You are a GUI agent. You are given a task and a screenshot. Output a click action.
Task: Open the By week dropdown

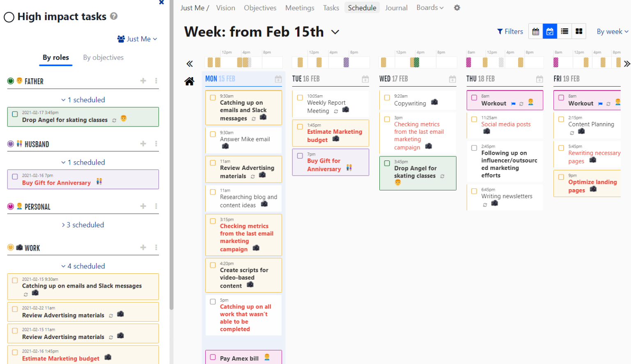pyautogui.click(x=612, y=32)
